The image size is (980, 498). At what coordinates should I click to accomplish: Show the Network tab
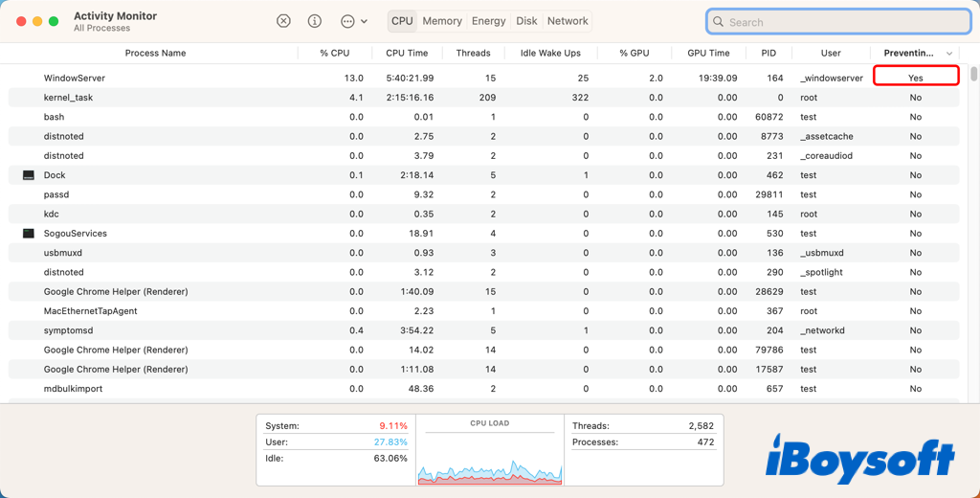(568, 21)
